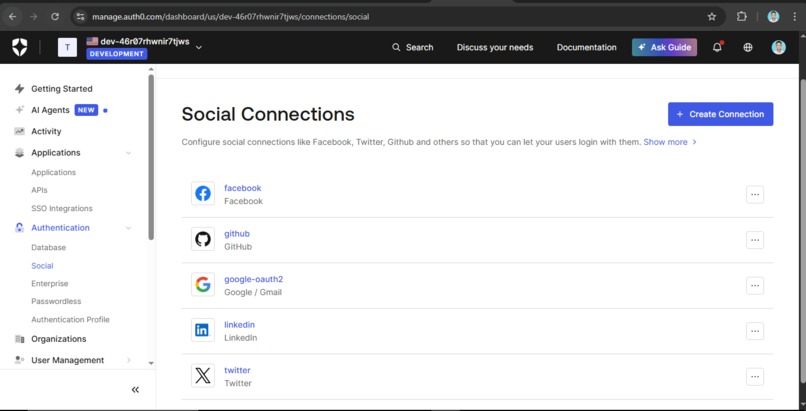Click the Getting Started lightning icon
806x411 pixels.
(20, 89)
